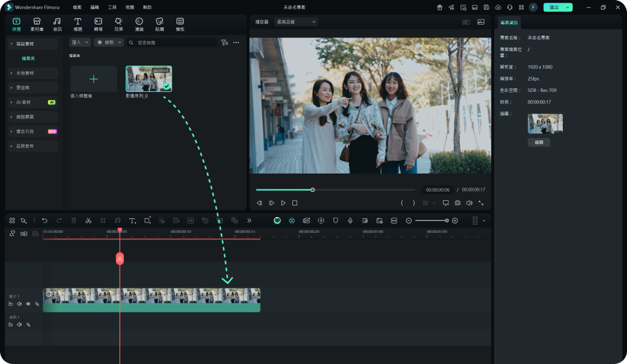Image resolution: width=627 pixels, height=364 pixels.
Task: Open the 轉場 transitions tab
Action: 98,24
